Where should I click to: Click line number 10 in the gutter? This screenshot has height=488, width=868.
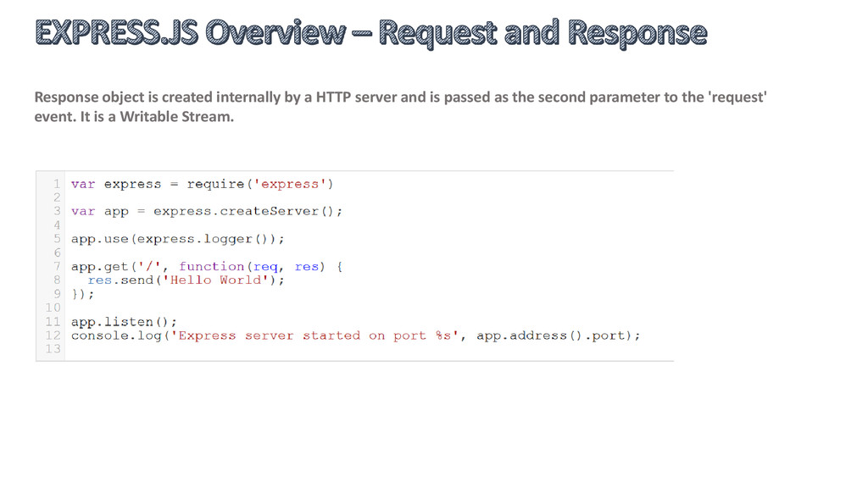tap(53, 308)
